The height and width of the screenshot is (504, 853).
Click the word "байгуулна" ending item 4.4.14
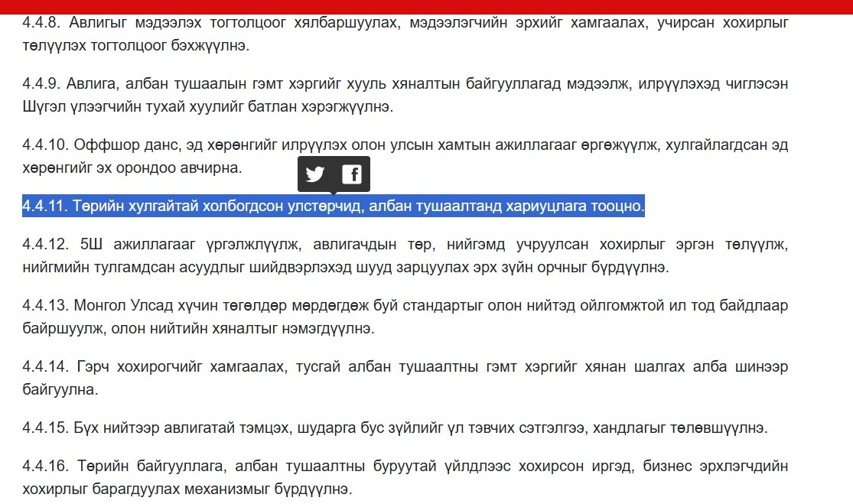pyautogui.click(x=60, y=390)
